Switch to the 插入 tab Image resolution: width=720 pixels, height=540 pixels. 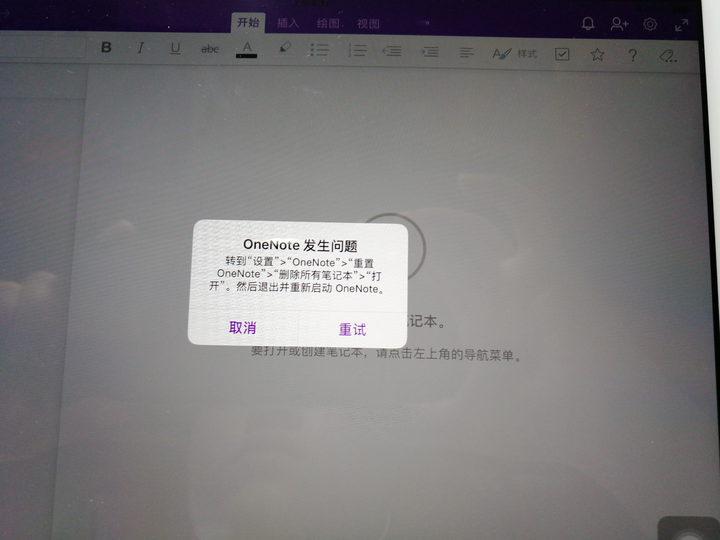pyautogui.click(x=288, y=23)
